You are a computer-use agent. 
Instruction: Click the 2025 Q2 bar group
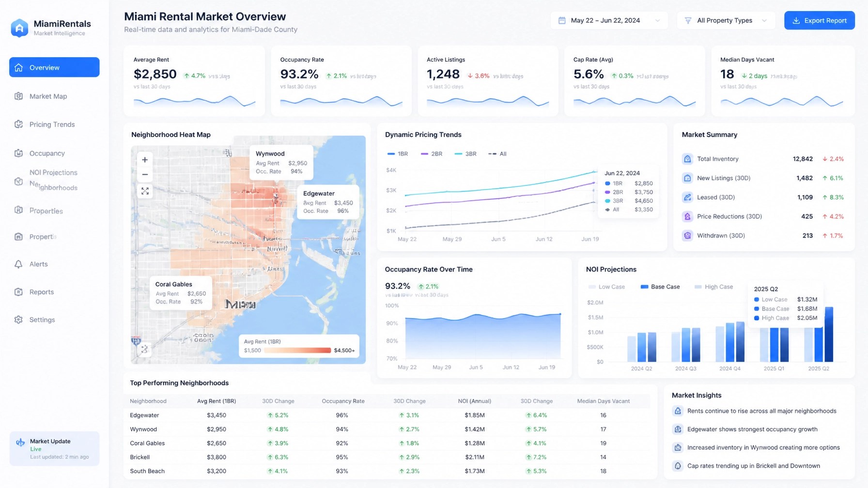[819, 334]
